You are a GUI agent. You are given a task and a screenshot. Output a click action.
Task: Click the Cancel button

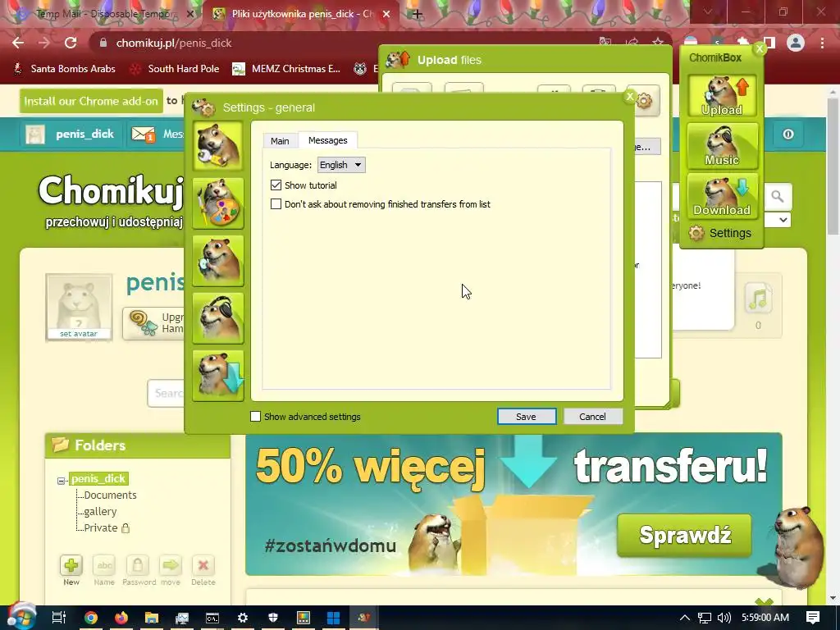pos(592,417)
